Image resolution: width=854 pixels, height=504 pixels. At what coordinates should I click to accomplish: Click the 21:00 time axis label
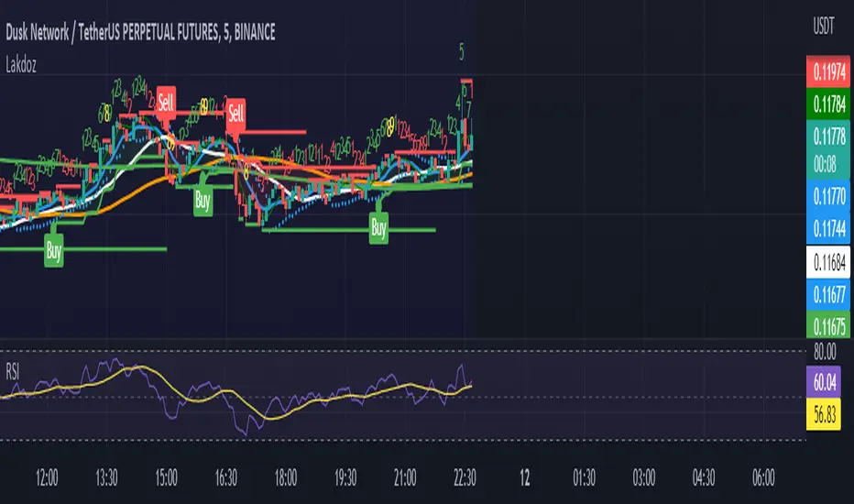(405, 477)
